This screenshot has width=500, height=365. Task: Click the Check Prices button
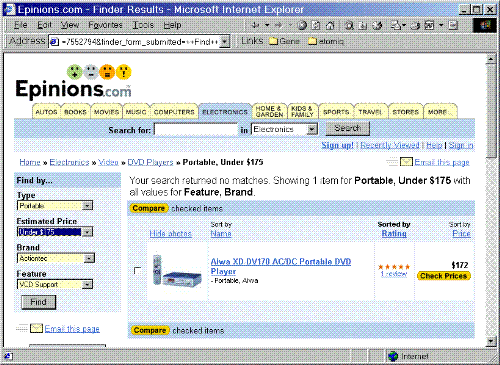(x=443, y=276)
